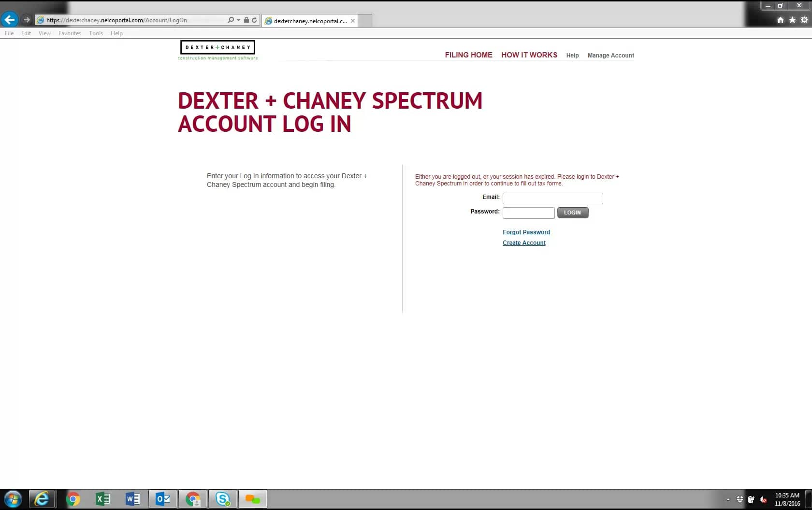
Task: Minimize the browser window
Action: coord(768,6)
